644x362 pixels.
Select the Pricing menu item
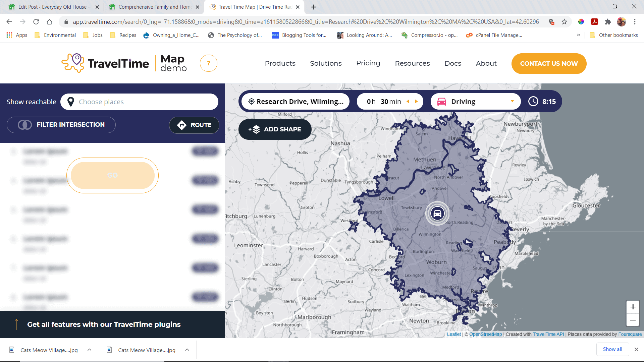tap(368, 63)
